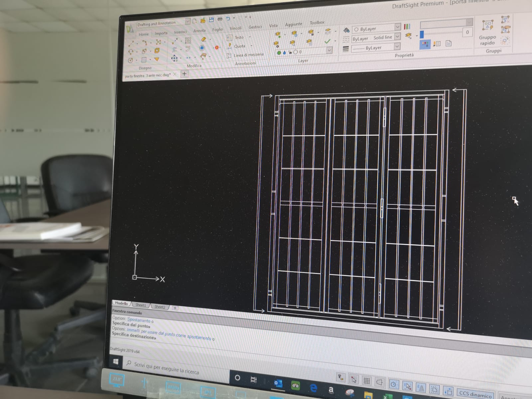Click the document sheet icon in Proprietà panel
Viewport: 532px width, 399px height.
pyautogui.click(x=449, y=43)
